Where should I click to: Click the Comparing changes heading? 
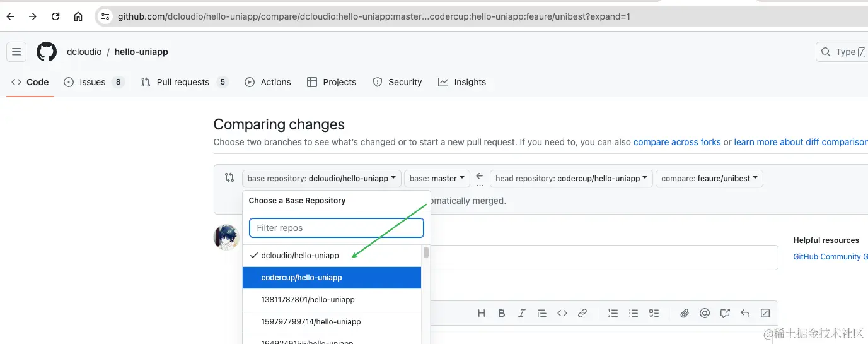[x=279, y=124]
